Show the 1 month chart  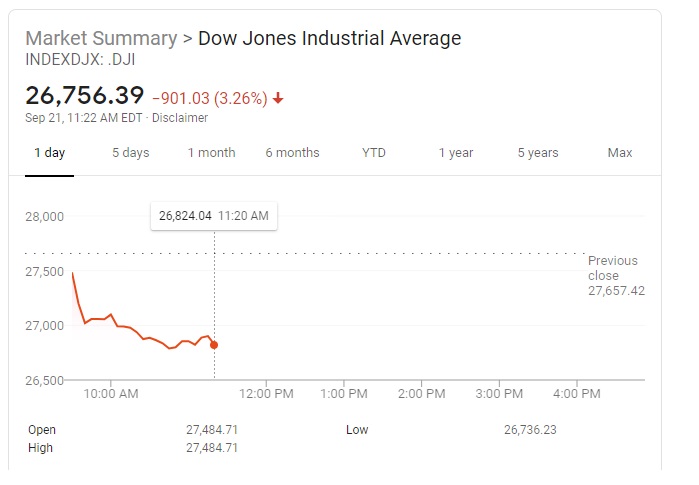click(x=211, y=153)
